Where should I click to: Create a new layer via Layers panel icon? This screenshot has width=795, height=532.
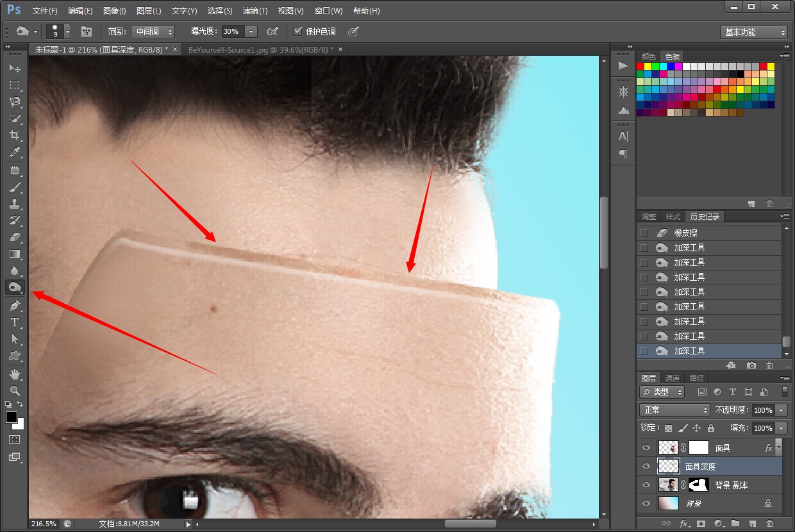point(752,524)
